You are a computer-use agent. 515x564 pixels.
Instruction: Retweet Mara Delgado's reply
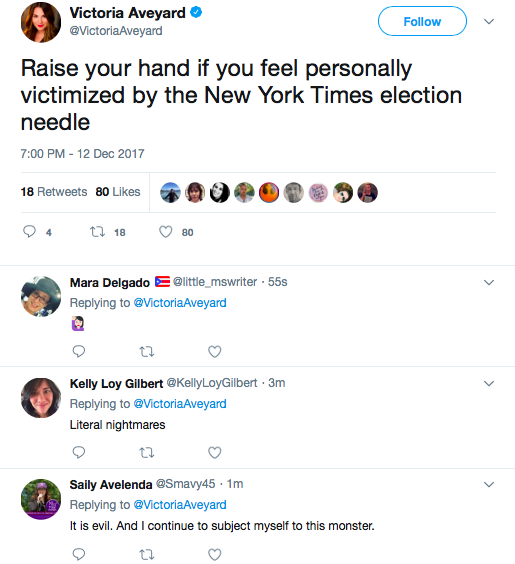(147, 351)
